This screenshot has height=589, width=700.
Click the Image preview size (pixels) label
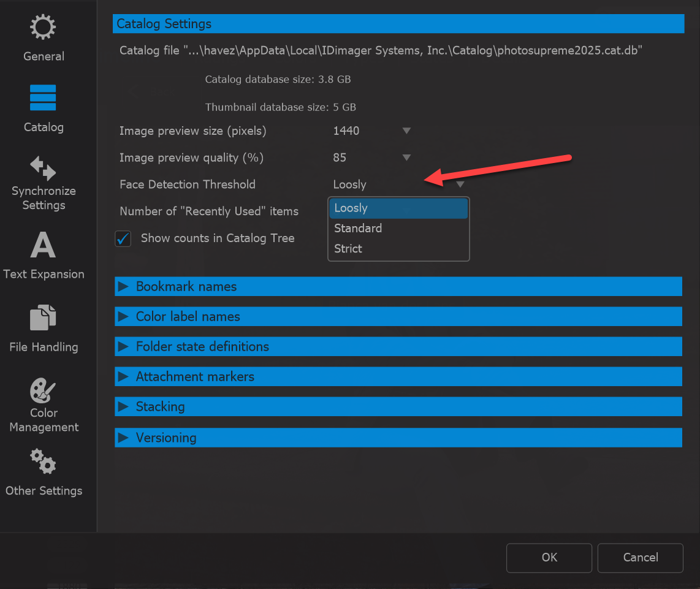(x=193, y=131)
